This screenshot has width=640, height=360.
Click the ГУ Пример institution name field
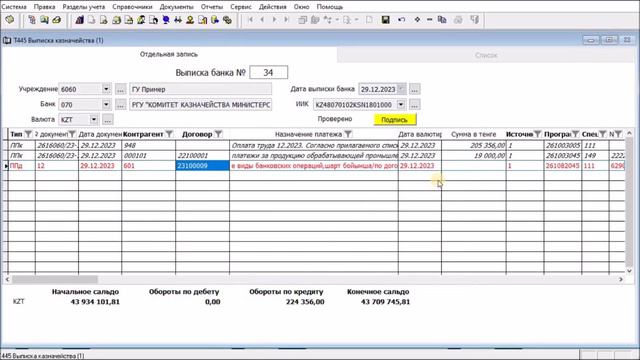point(200,89)
